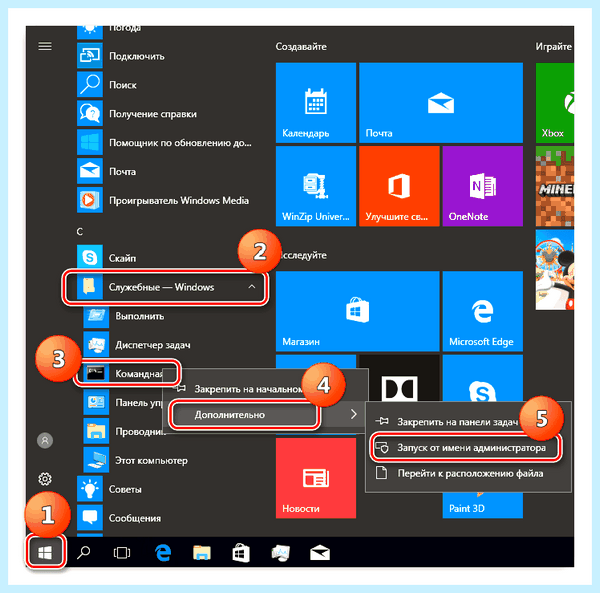Viewport: 600px width, 593px height.
Task: Open the OneNote tile
Action: coord(483,186)
